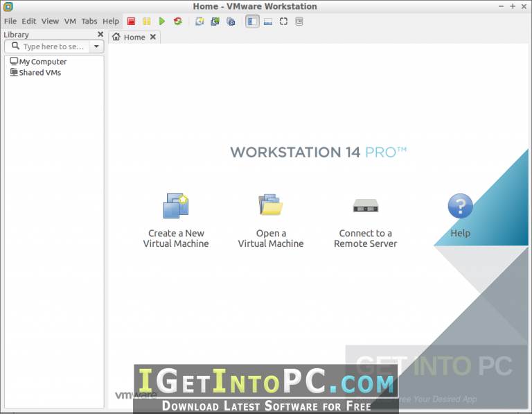
Task: Click the Restart guest icon
Action: pyautogui.click(x=178, y=21)
